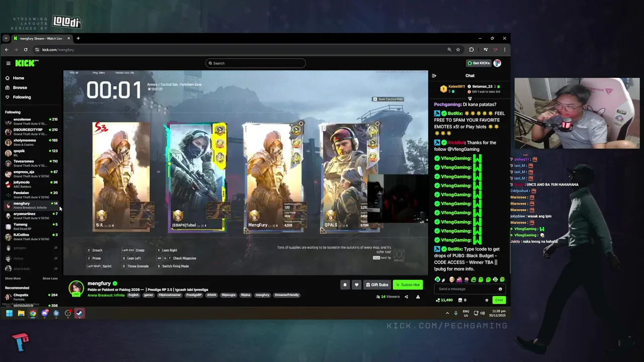
Task: Open Chrome zoom magnifier icon
Action: pyautogui.click(x=449, y=50)
